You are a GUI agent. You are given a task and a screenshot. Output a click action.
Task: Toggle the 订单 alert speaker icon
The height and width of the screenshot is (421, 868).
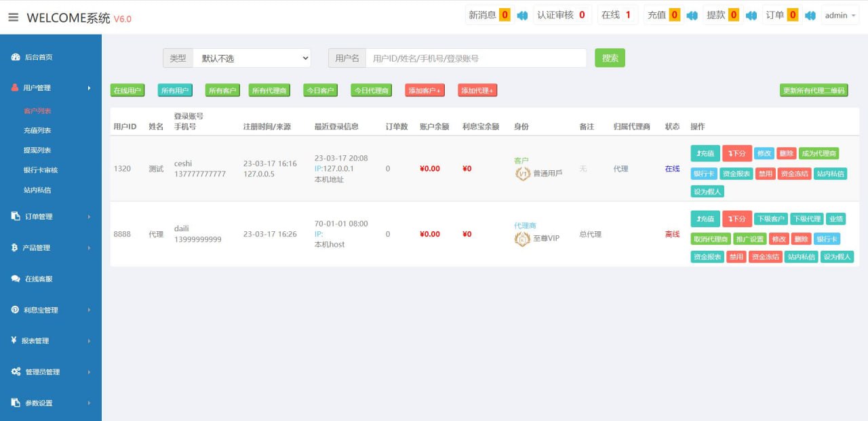click(810, 16)
